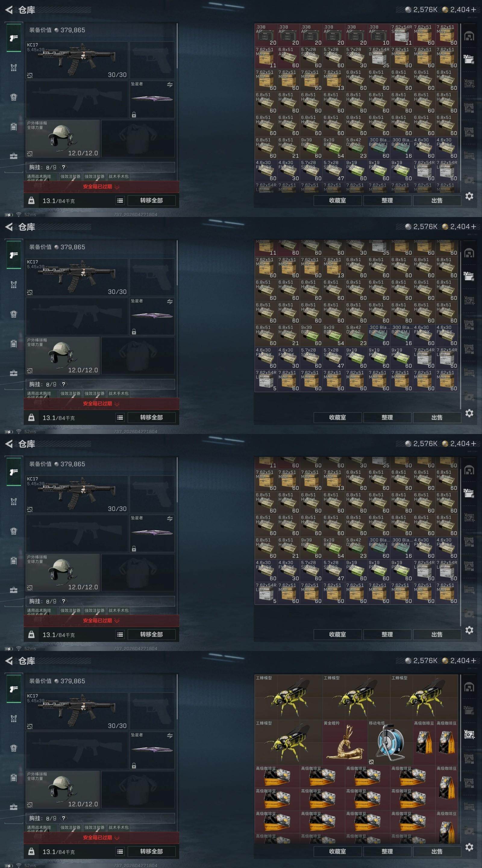
Task: Click the stash-overview arch icon above the level IV tab
Action: click(469, 36)
